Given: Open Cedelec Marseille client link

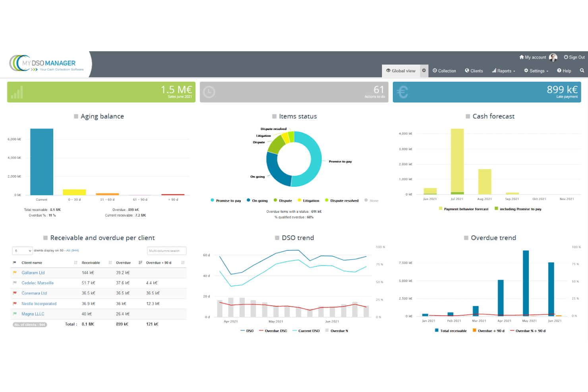Looking at the screenshot, I should click(37, 283).
